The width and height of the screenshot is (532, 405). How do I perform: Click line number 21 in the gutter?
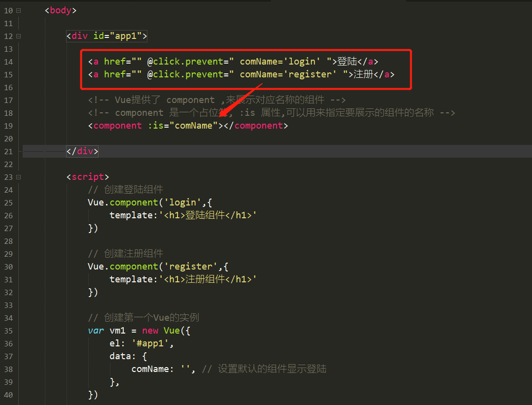[8, 151]
